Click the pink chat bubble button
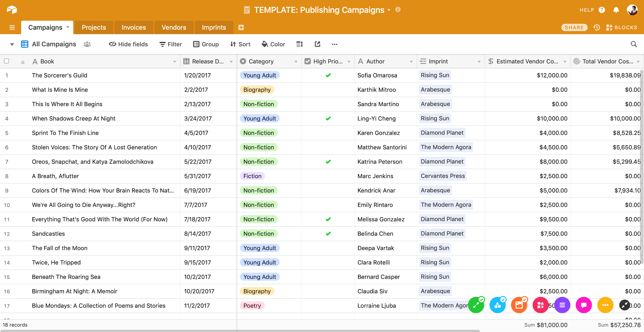This screenshot has height=332, width=644. tap(583, 305)
